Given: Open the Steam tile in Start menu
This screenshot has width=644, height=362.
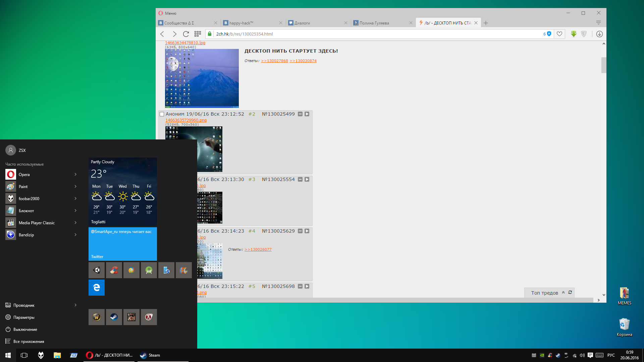Looking at the screenshot, I should (114, 317).
